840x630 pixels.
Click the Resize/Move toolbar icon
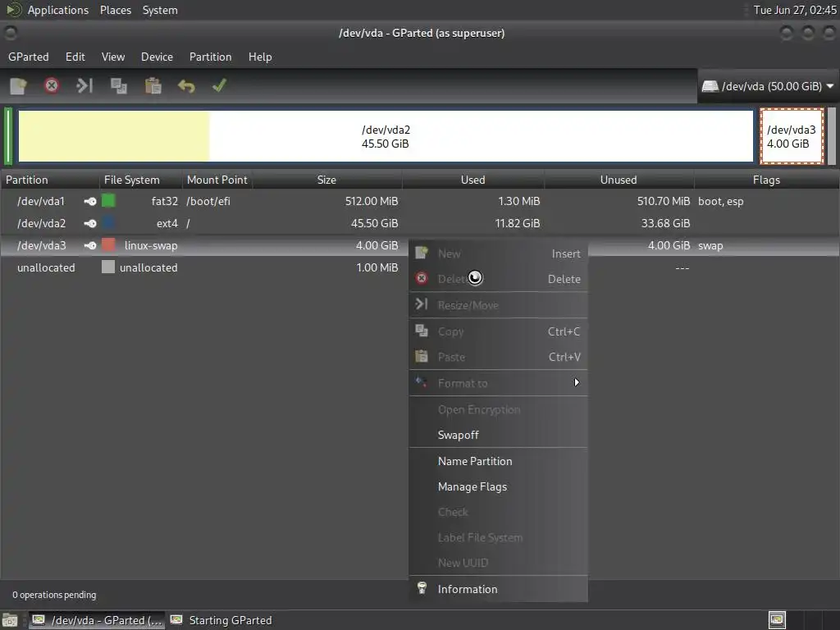[x=84, y=85]
